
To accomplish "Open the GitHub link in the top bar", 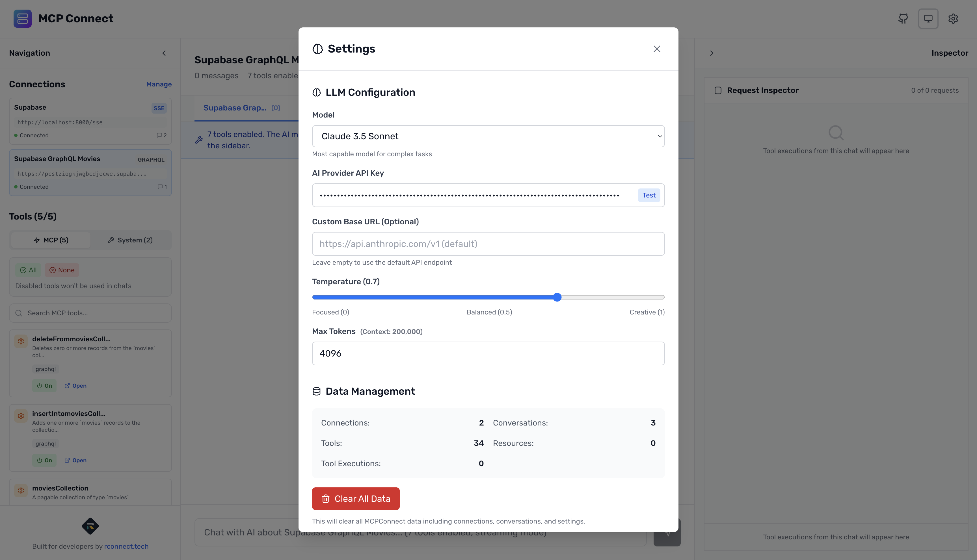I will (903, 18).
